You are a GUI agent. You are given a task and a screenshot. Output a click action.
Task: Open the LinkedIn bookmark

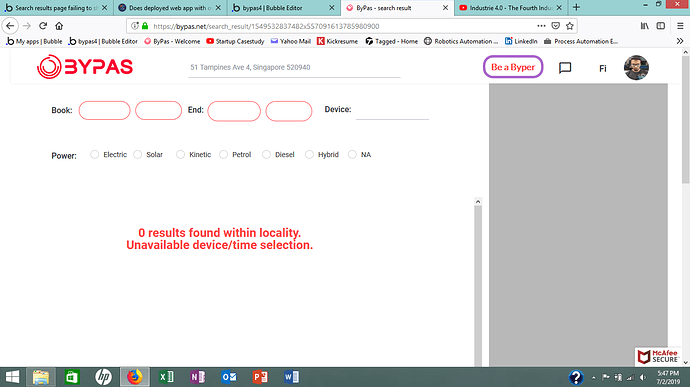pos(521,41)
